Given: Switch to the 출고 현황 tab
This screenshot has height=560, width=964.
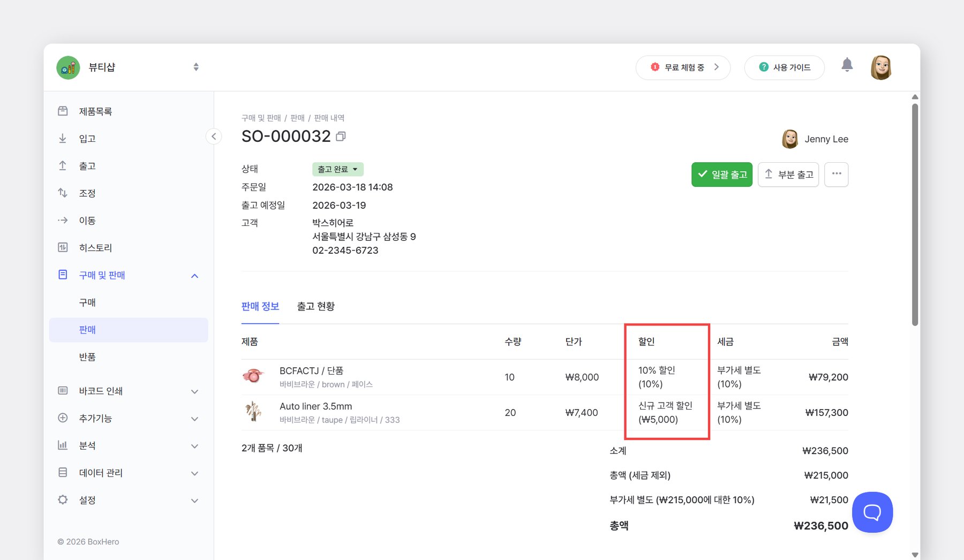Looking at the screenshot, I should 316,306.
